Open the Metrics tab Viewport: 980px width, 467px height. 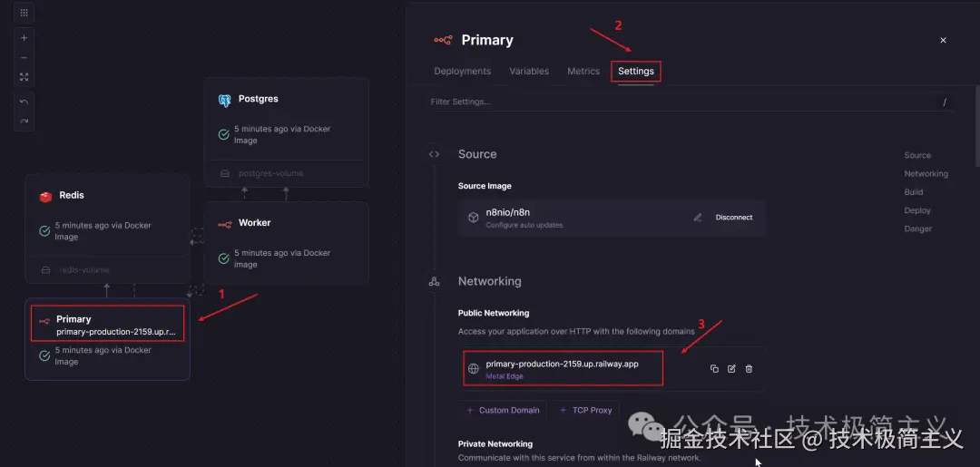pyautogui.click(x=583, y=71)
